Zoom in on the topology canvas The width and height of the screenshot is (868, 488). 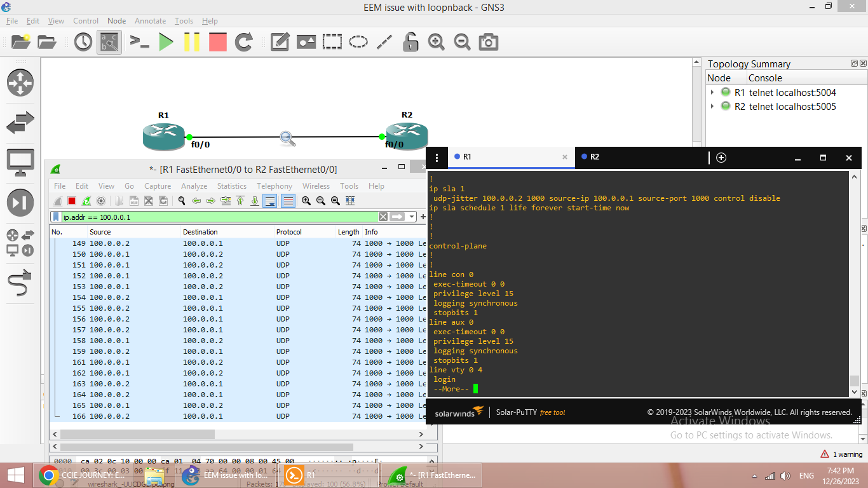(x=436, y=41)
